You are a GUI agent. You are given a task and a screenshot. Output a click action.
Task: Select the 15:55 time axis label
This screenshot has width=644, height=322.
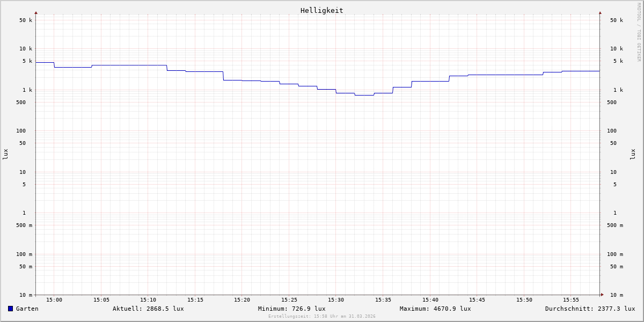[571, 300]
